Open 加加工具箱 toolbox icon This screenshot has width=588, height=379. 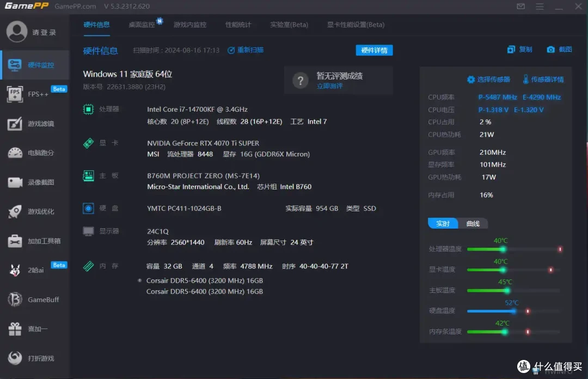15,241
